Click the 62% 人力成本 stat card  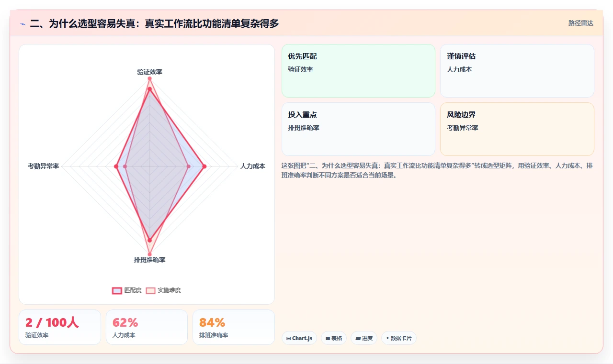click(x=147, y=327)
